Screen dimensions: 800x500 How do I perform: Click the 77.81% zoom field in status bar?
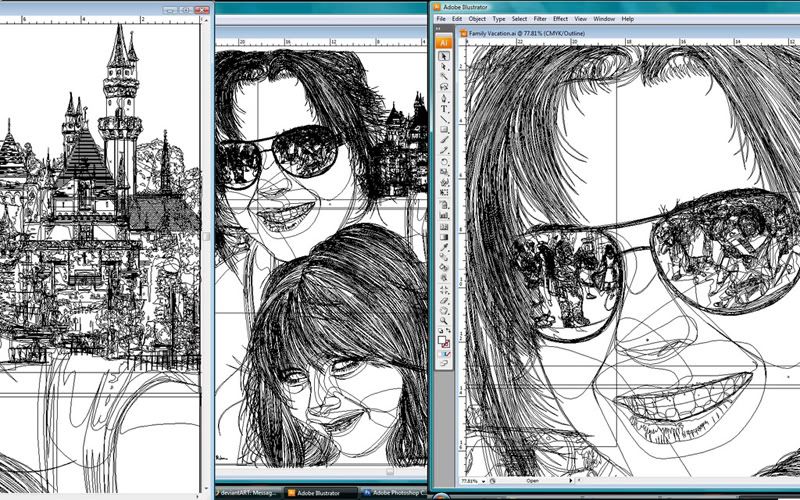pyautogui.click(x=470, y=481)
